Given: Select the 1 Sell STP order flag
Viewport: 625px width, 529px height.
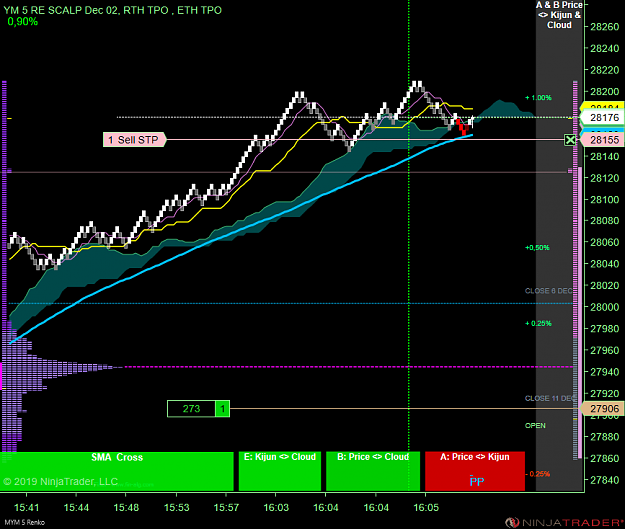Looking at the screenshot, I should (134, 140).
